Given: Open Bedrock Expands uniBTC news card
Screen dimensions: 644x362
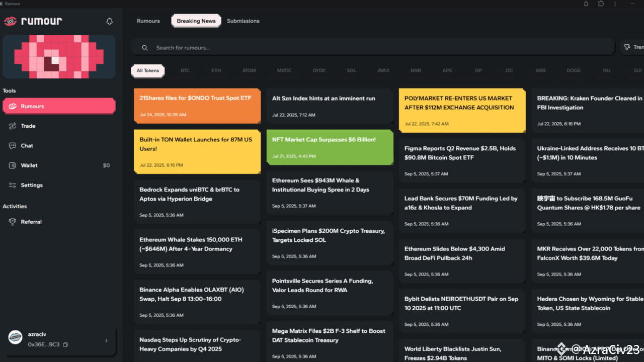Looking at the screenshot, I should (x=197, y=202).
